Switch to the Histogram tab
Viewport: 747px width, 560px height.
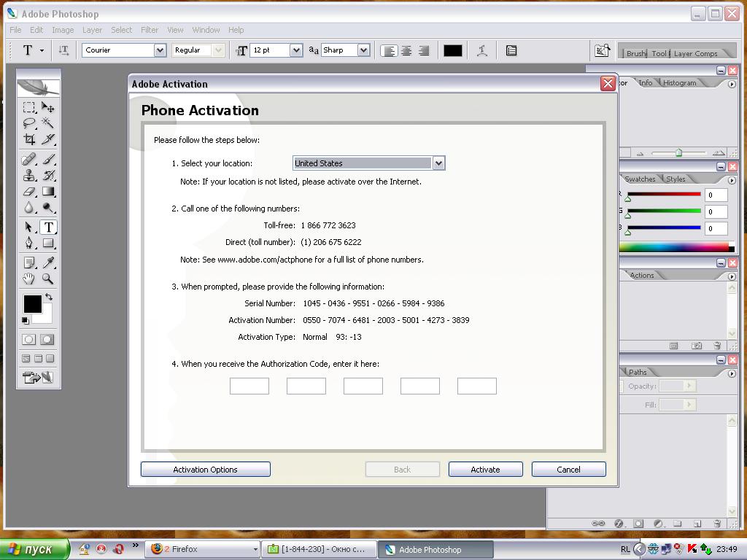point(679,83)
